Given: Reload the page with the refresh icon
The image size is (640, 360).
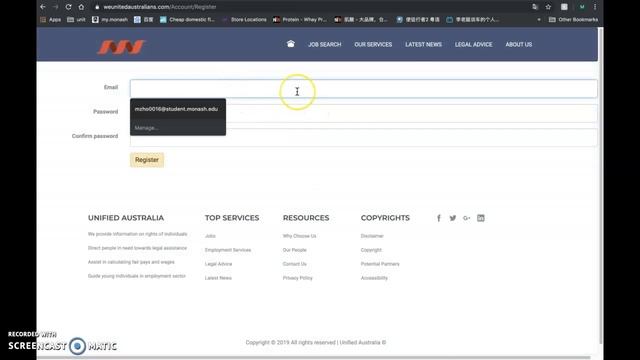Looking at the screenshot, I should [x=68, y=7].
